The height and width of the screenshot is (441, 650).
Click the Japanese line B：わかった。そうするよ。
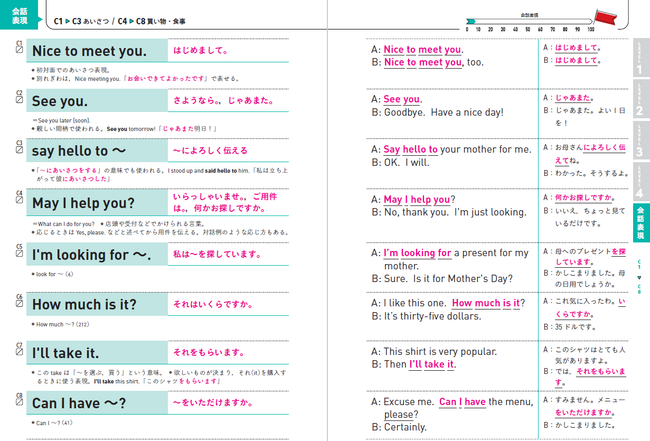coord(586,173)
